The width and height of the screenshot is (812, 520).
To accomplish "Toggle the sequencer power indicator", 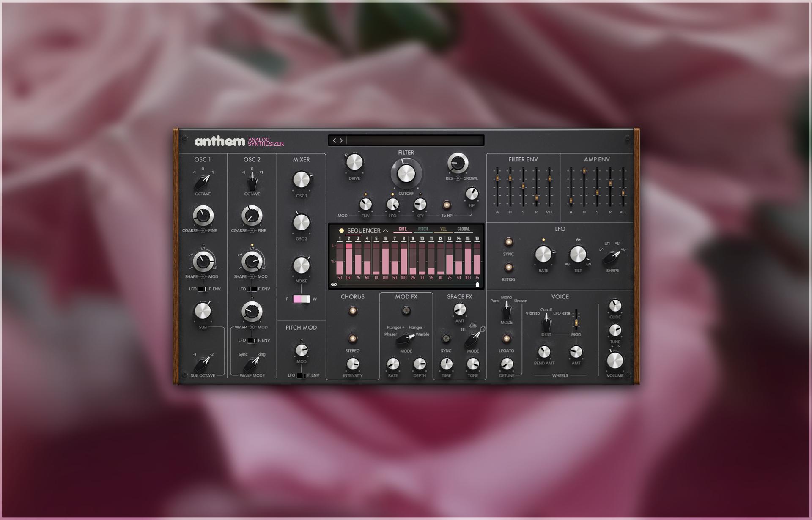I will pyautogui.click(x=341, y=230).
